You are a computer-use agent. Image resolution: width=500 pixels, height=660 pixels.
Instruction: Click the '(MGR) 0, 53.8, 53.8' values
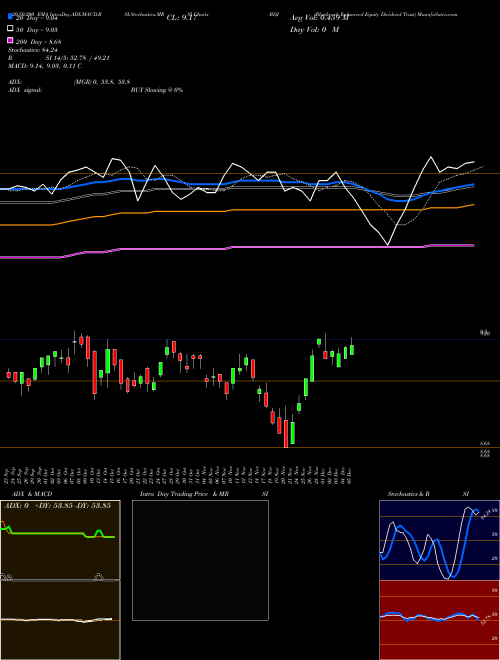coord(102,82)
